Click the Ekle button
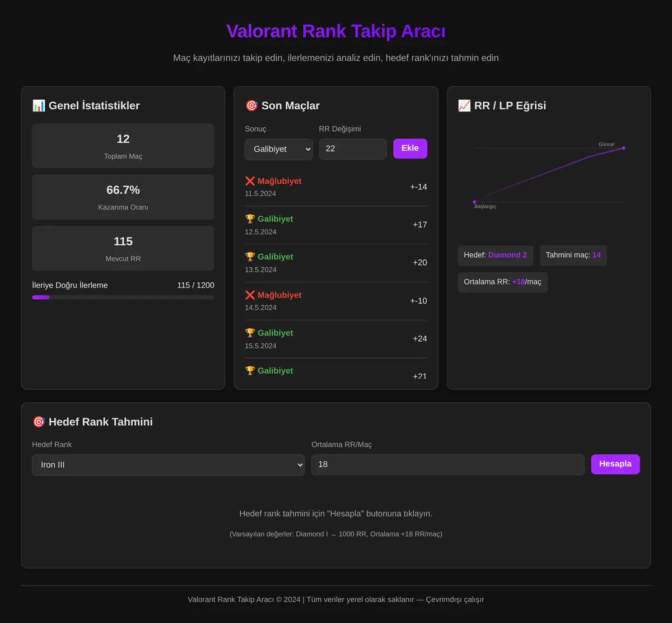This screenshot has height=623, width=672. coord(410,148)
